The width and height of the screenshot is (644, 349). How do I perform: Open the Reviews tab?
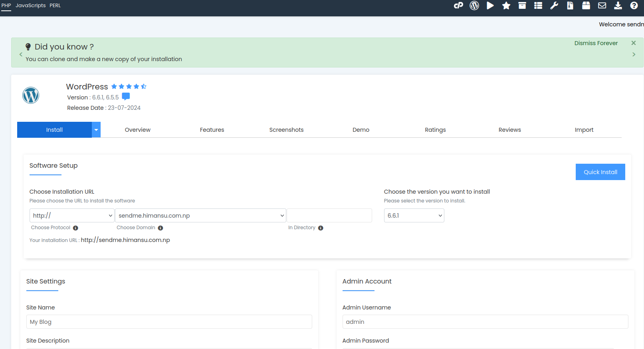point(510,130)
